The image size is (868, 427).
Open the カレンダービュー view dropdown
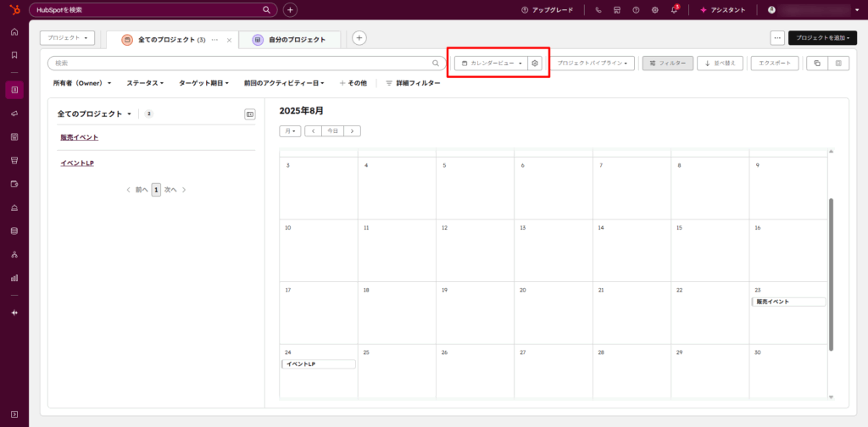pos(492,64)
